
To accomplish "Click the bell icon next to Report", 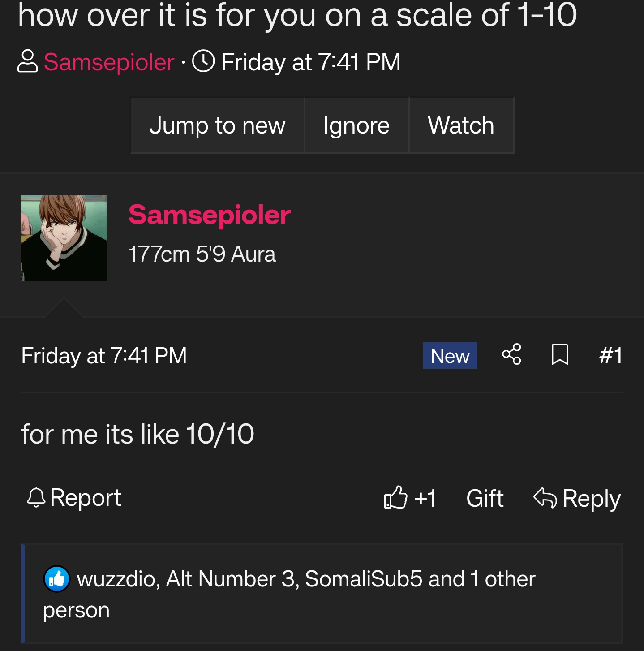I will coord(37,497).
